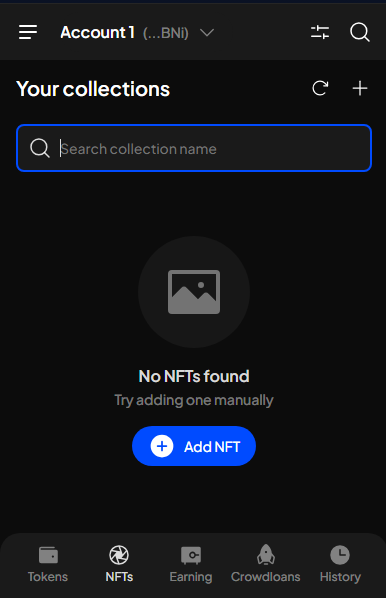Click the magnifier icon inside search field
Screen dimensions: 386x598
40,148
